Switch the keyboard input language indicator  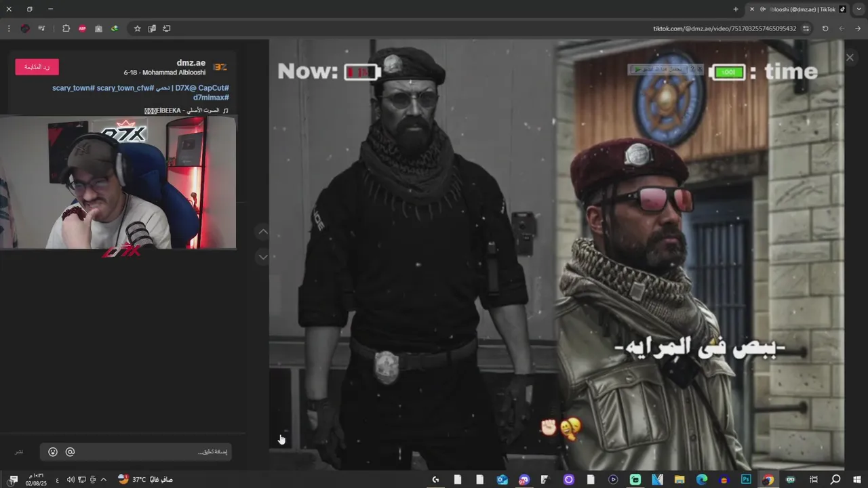(x=57, y=479)
